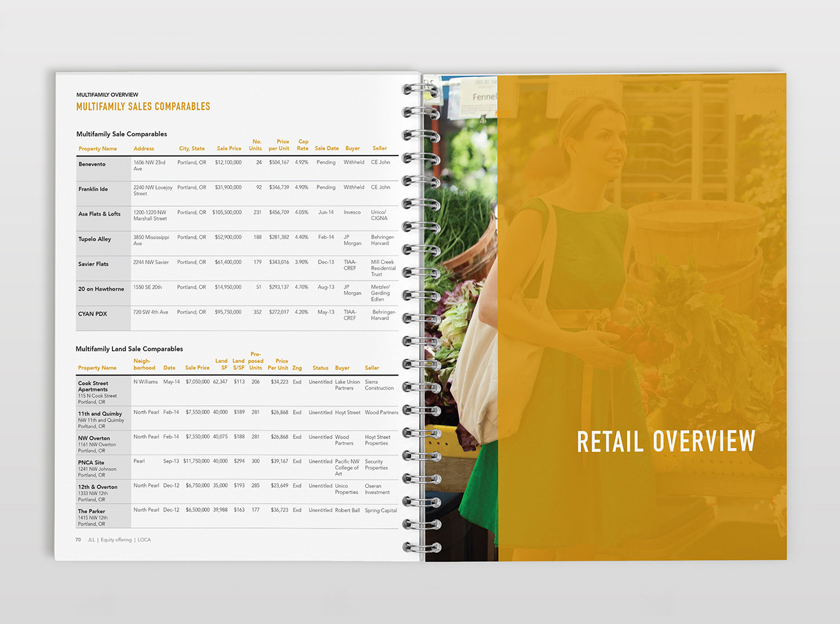Select the 'Address' column header
The height and width of the screenshot is (624, 840).
click(x=144, y=148)
